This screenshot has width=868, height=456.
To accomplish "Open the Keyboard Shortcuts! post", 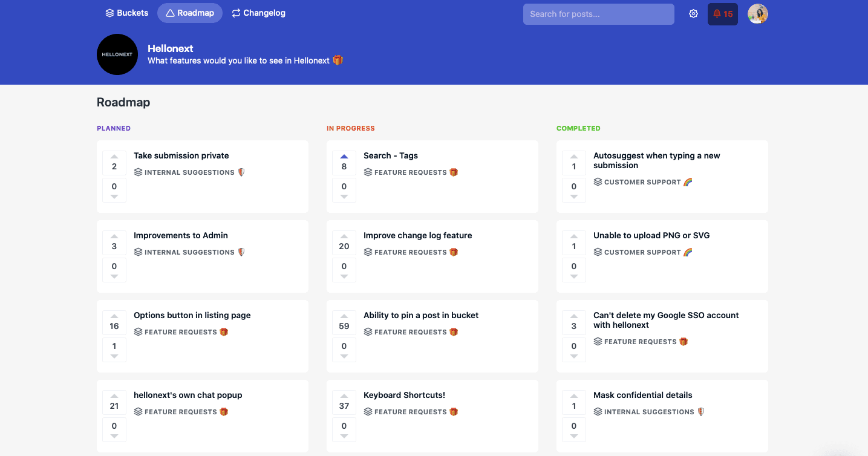I will pyautogui.click(x=404, y=395).
